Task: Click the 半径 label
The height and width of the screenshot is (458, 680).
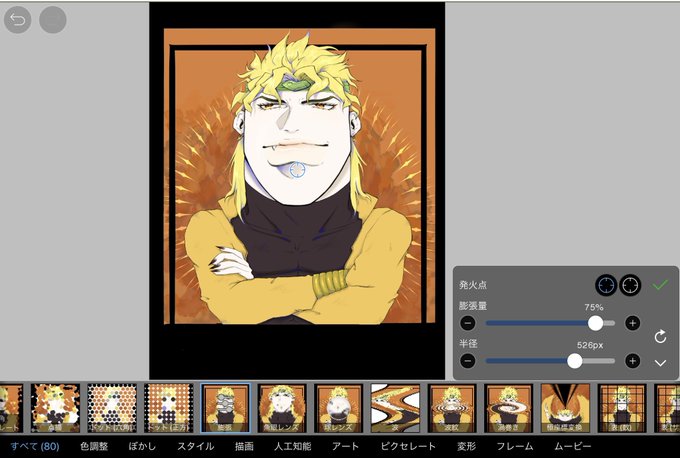Action: click(x=468, y=344)
